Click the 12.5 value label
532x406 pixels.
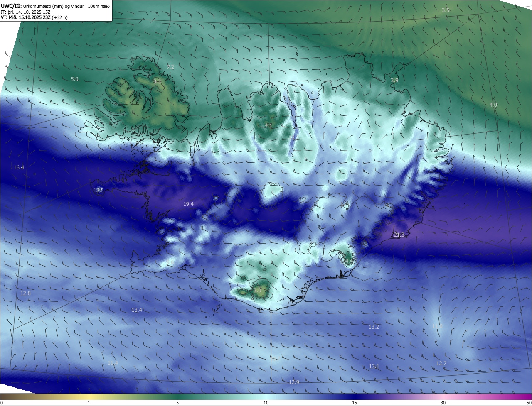point(99,190)
